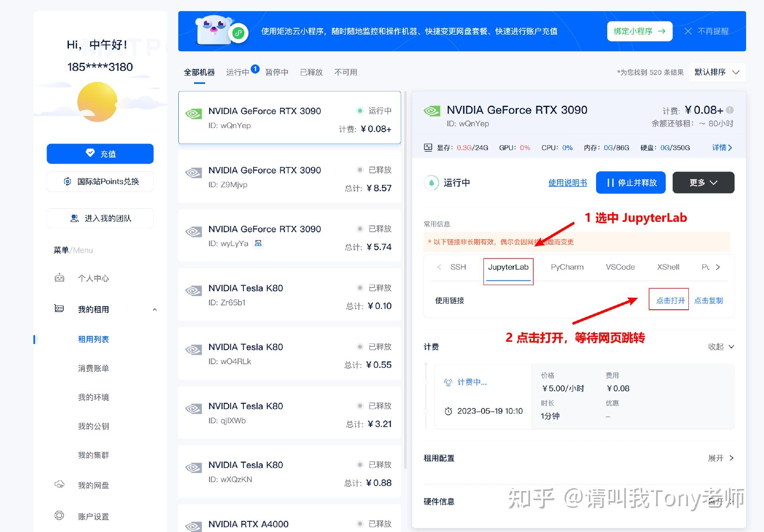Click the left arrow beside the SSH tab list
This screenshot has width=764, height=532.
point(439,267)
